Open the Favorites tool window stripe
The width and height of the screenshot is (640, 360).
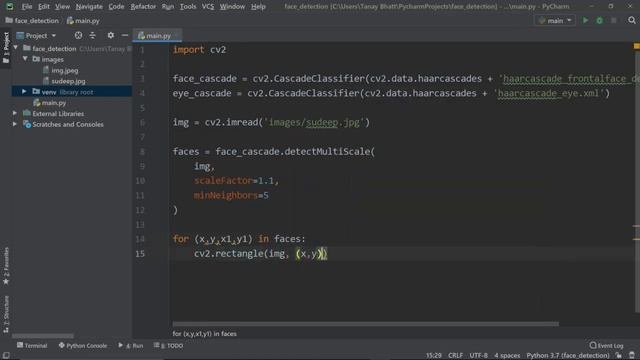6,265
